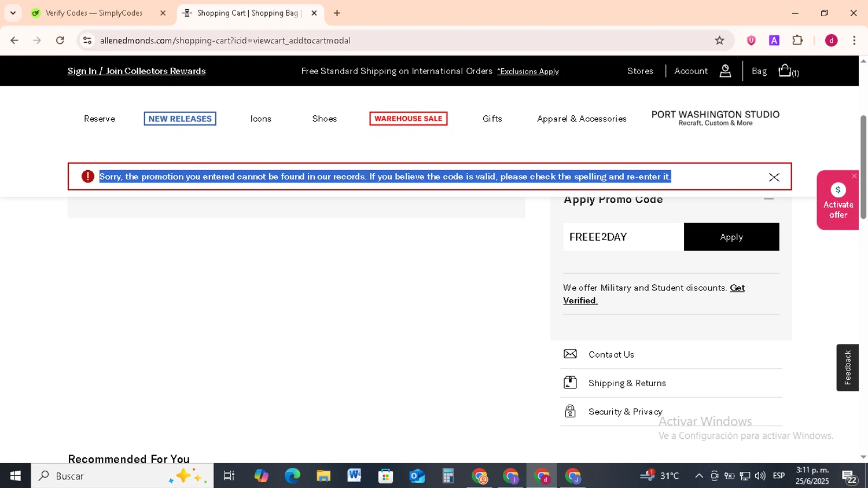Viewport: 868px width, 488px height.
Task: Open the purple A browser extension
Action: pyautogui.click(x=774, y=41)
